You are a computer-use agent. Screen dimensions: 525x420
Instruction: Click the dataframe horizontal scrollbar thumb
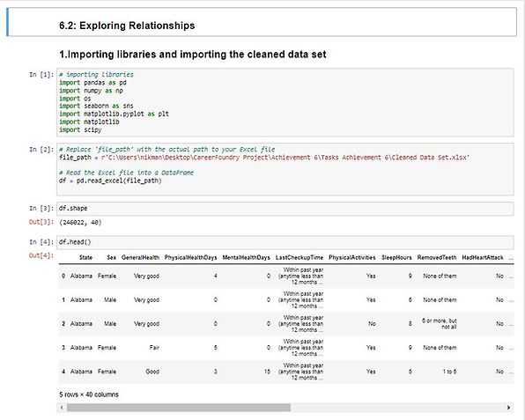coord(179,408)
